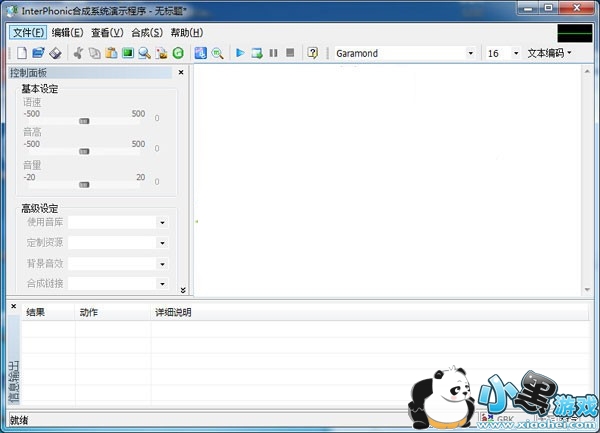Cut selection with the scissors icon
The height and width of the screenshot is (433, 600).
point(78,53)
